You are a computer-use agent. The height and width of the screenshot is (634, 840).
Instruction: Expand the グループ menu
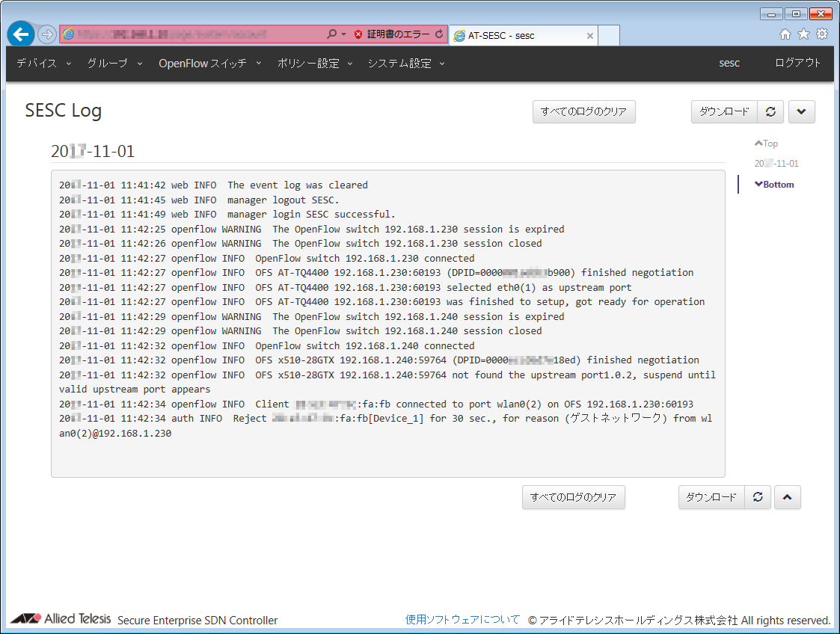coord(114,64)
